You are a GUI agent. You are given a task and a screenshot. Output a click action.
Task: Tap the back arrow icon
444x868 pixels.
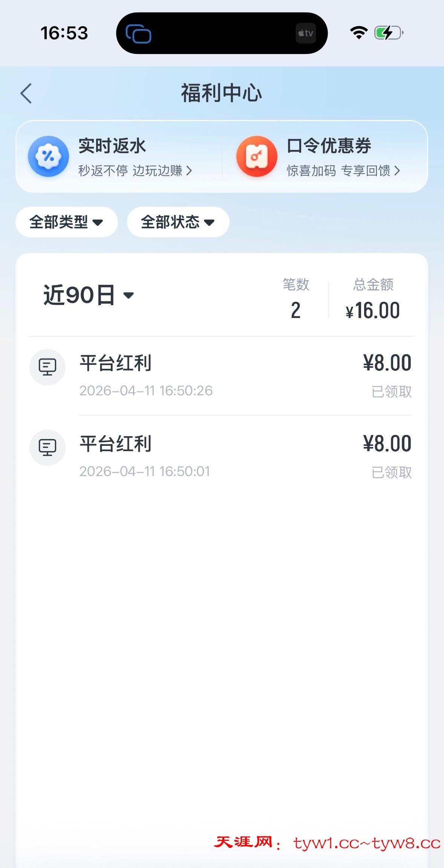[x=26, y=93]
